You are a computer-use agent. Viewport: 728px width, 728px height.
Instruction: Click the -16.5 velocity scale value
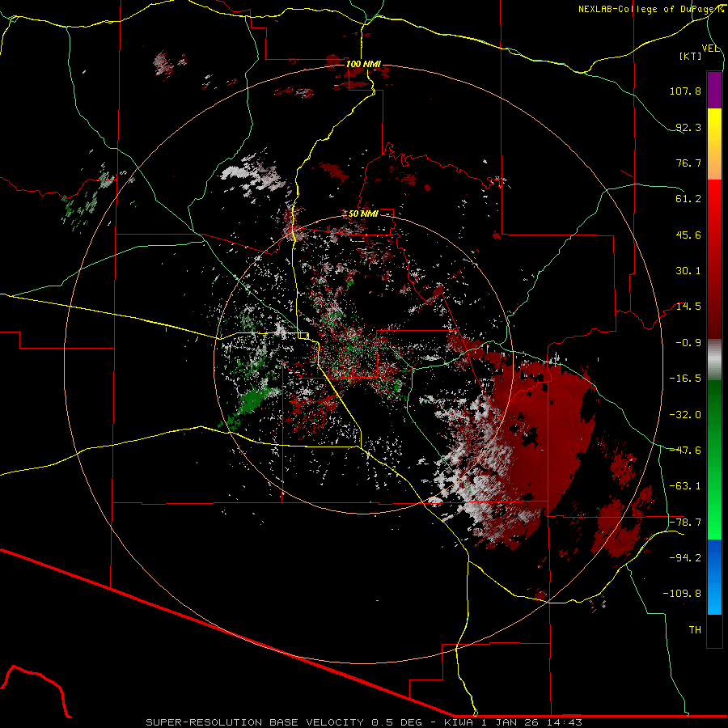pos(685,379)
